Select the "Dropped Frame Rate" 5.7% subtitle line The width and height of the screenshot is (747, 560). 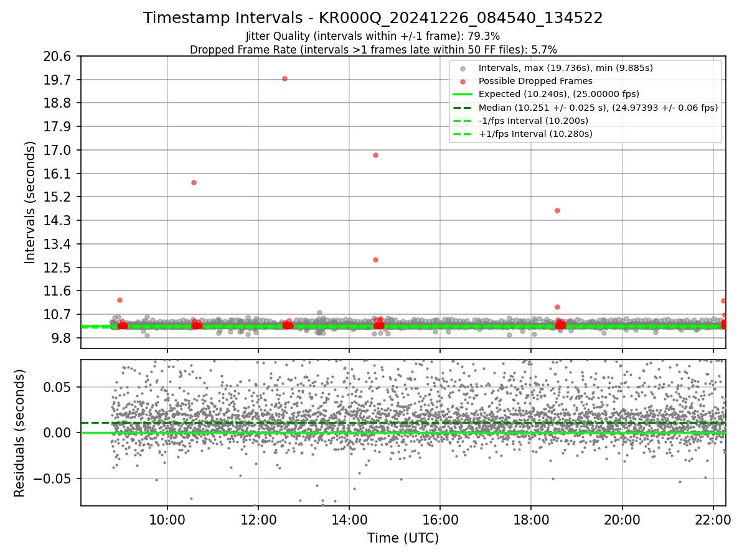[x=373, y=49]
